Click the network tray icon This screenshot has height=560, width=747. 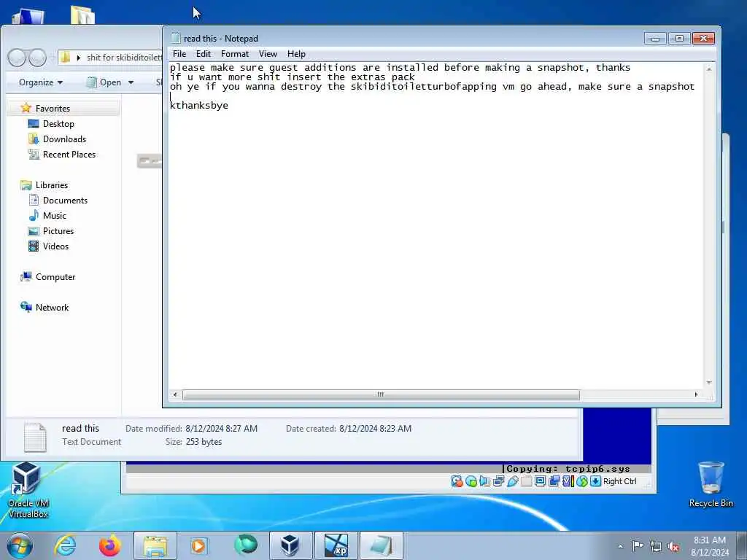[656, 547]
